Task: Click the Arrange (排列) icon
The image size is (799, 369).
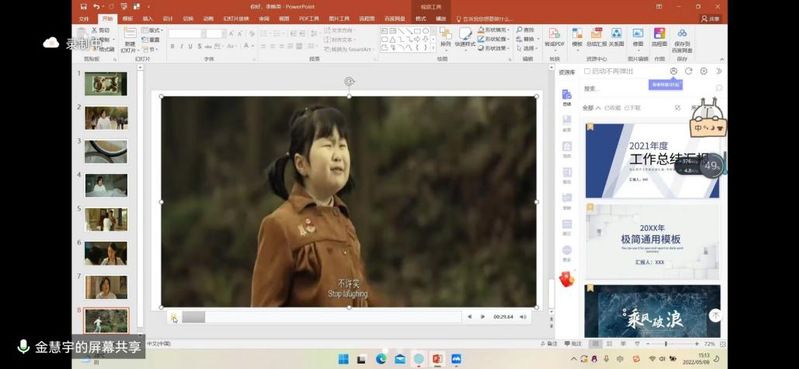Action: pos(445,33)
